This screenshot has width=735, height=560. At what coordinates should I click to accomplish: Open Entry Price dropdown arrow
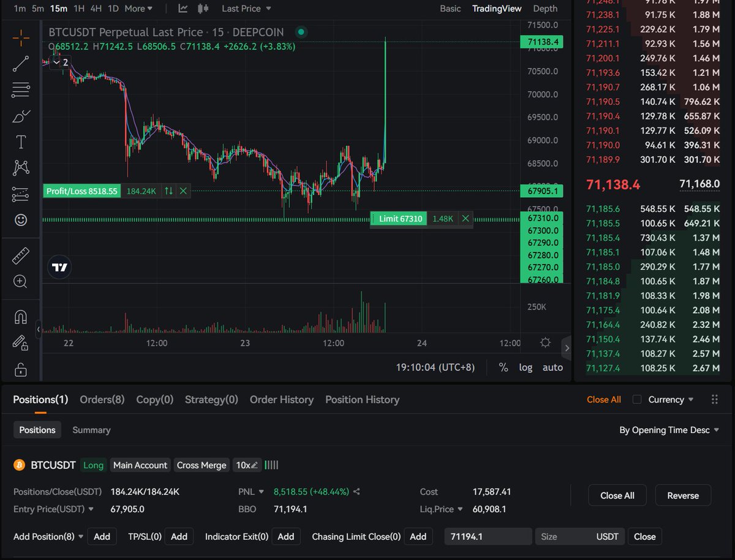click(91, 509)
